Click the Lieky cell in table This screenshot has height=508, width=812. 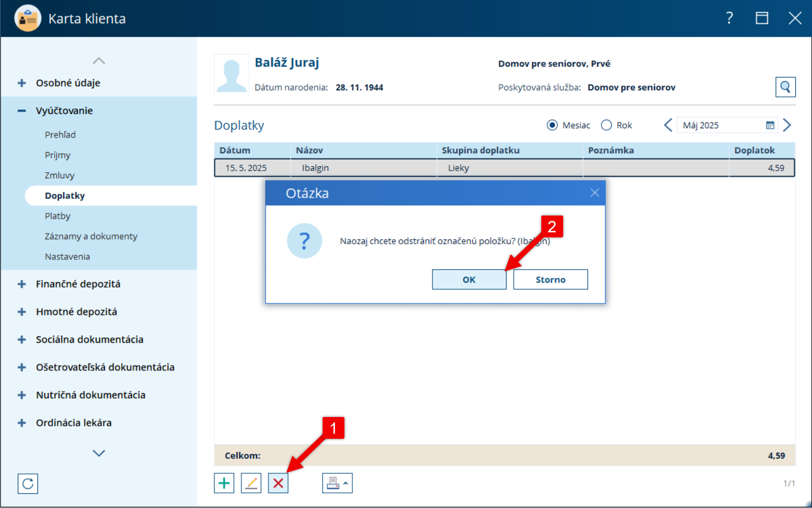point(510,168)
